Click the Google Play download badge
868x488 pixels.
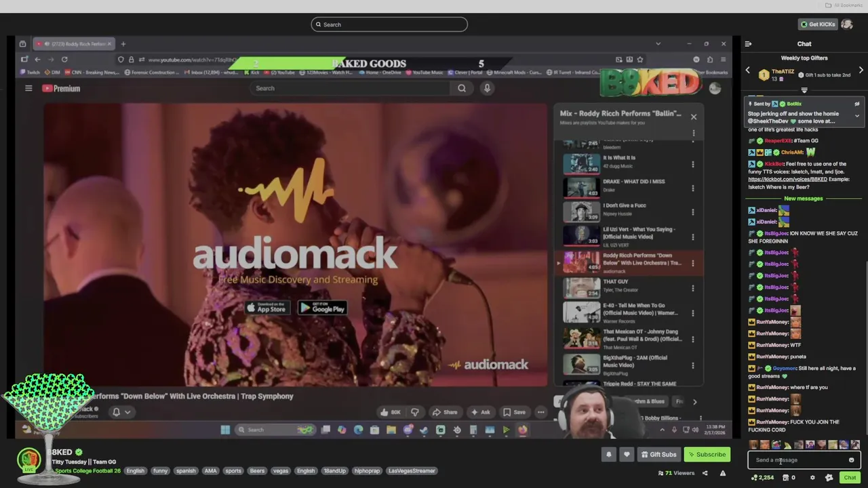pyautogui.click(x=323, y=308)
